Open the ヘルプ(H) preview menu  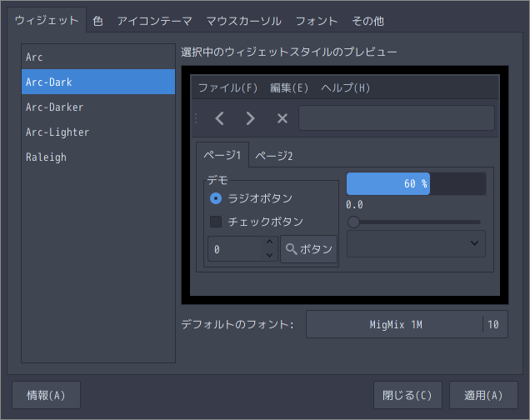click(346, 87)
